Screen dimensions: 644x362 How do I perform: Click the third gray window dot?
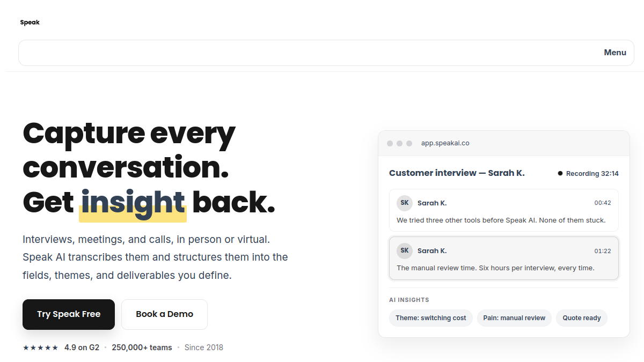click(409, 143)
